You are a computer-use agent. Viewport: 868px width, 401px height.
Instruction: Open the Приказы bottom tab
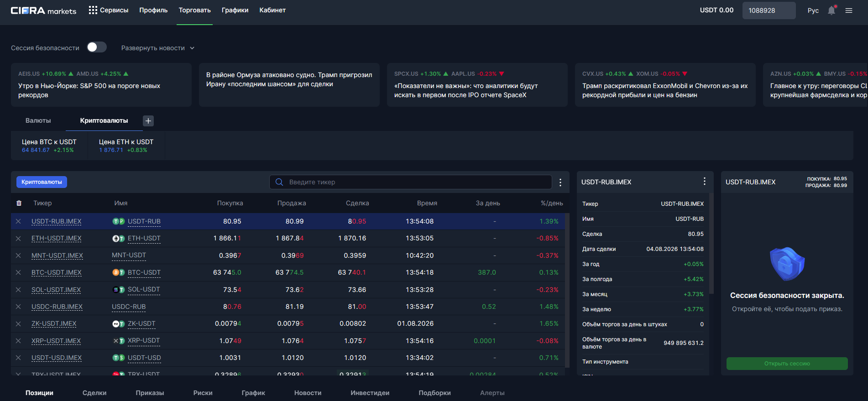pos(150,393)
